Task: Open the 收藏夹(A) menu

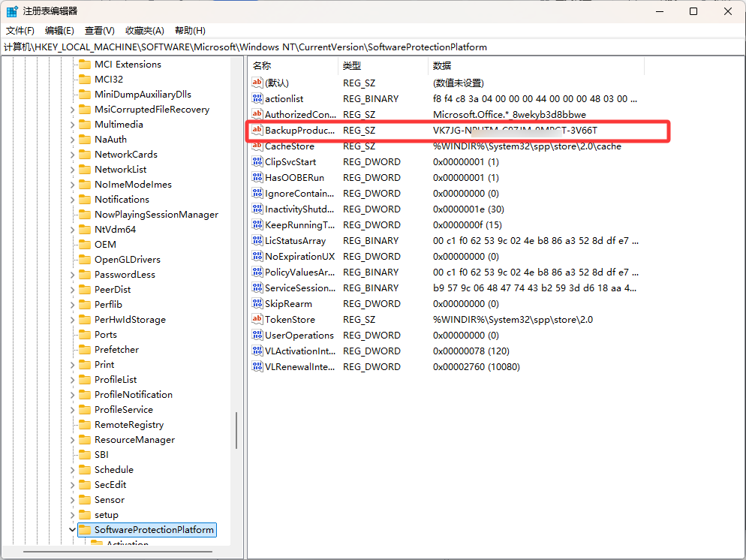Action: pos(144,31)
